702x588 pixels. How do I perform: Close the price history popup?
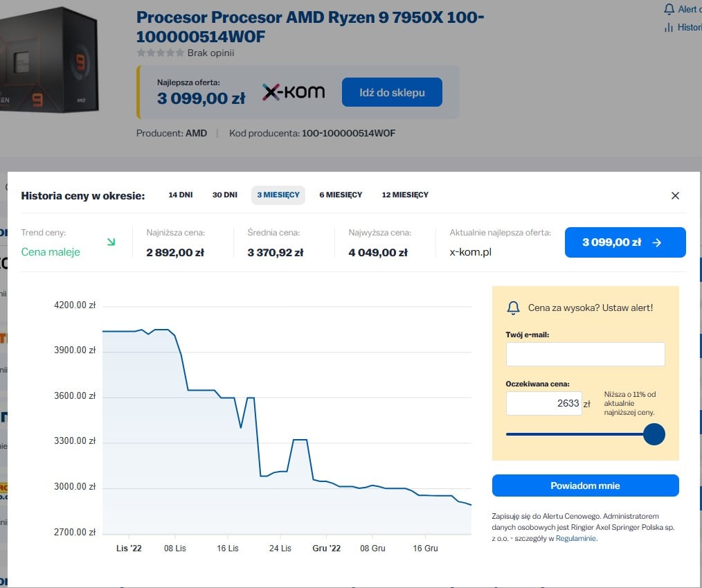675,196
